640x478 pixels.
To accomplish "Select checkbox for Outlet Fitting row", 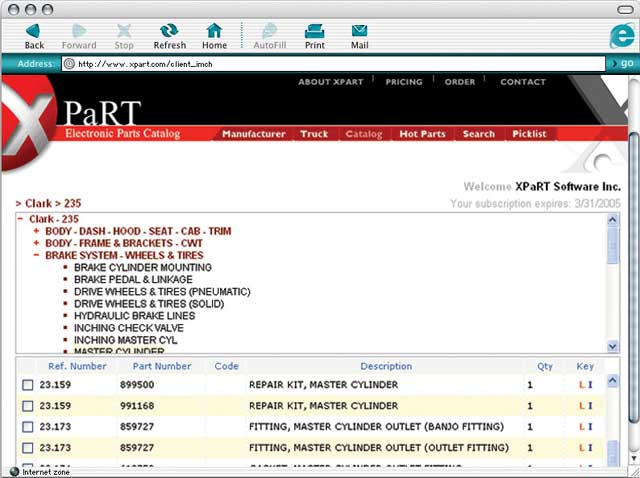I will coord(27,448).
